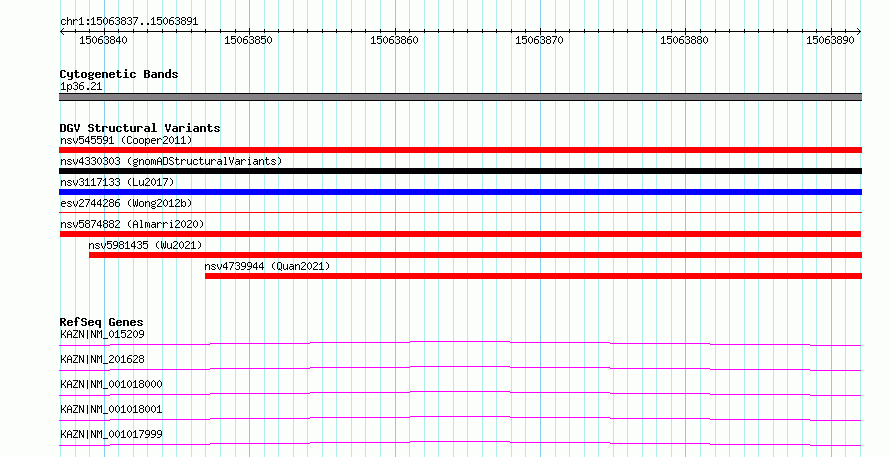Click the magenta line for KAZN|NM_001017999
890x457 pixels.
460,443
